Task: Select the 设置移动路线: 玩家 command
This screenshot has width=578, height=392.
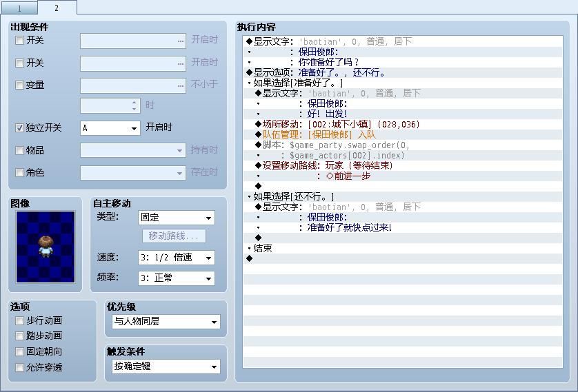Action: coord(403,165)
